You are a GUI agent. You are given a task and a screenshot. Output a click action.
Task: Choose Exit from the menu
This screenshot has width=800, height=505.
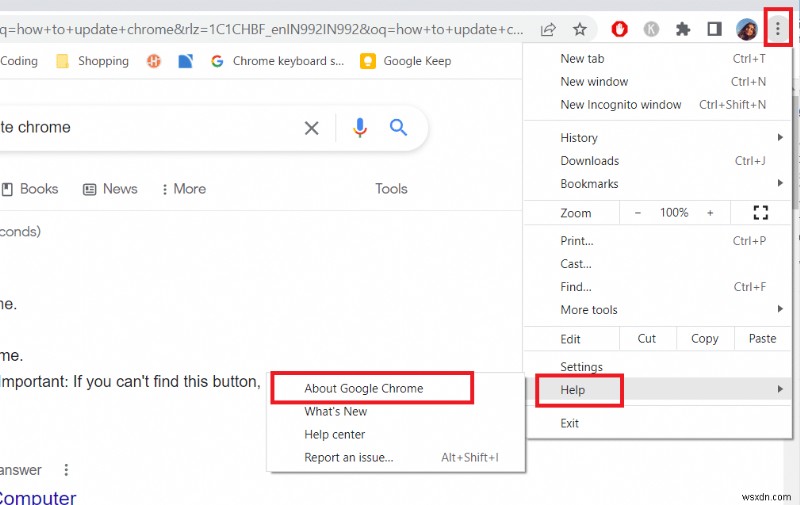click(x=658, y=423)
